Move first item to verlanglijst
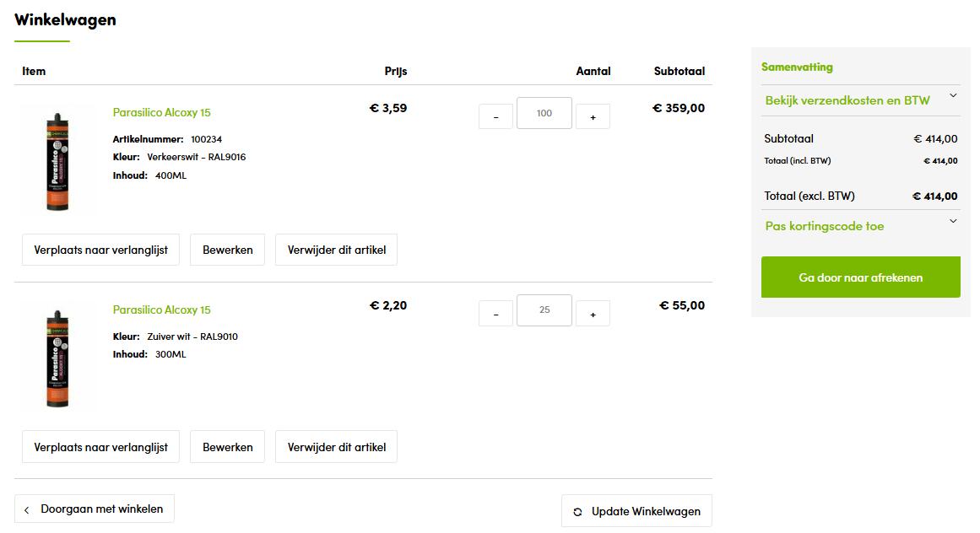The width and height of the screenshot is (980, 533). click(100, 250)
